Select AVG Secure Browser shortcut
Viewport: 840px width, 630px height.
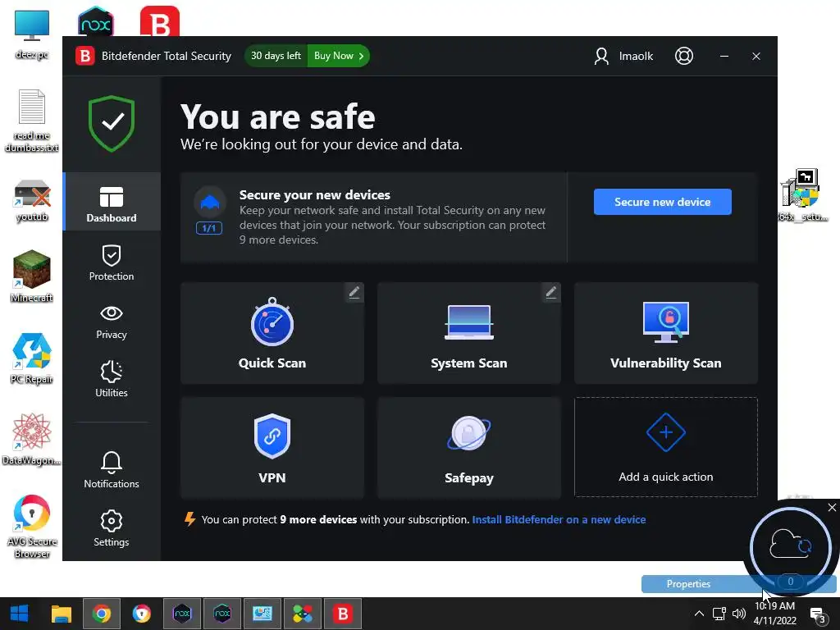point(32,527)
